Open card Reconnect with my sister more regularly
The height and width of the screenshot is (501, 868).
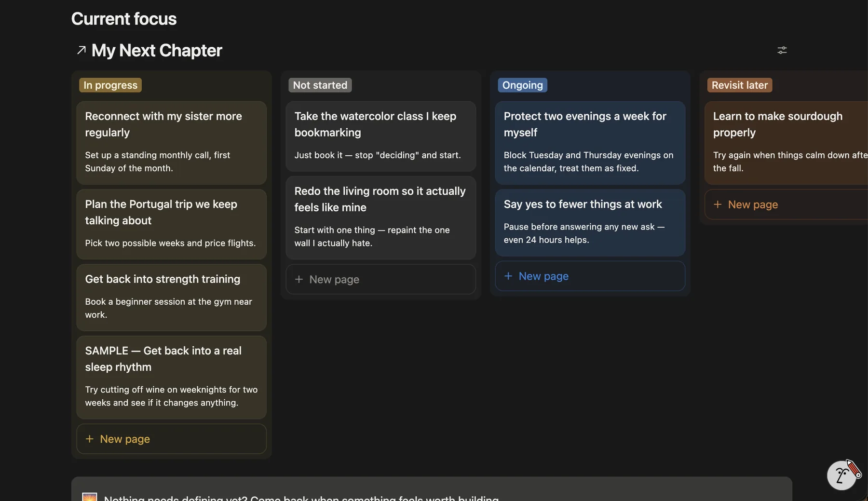point(171,143)
